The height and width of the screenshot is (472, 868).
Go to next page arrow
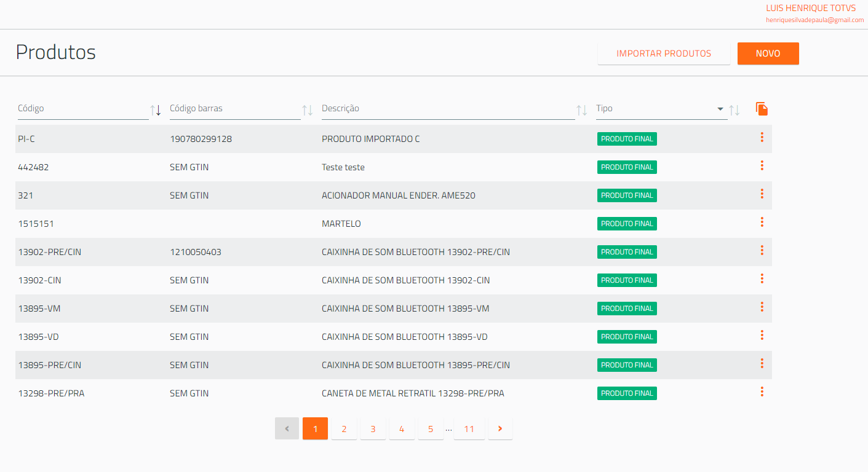click(x=500, y=428)
